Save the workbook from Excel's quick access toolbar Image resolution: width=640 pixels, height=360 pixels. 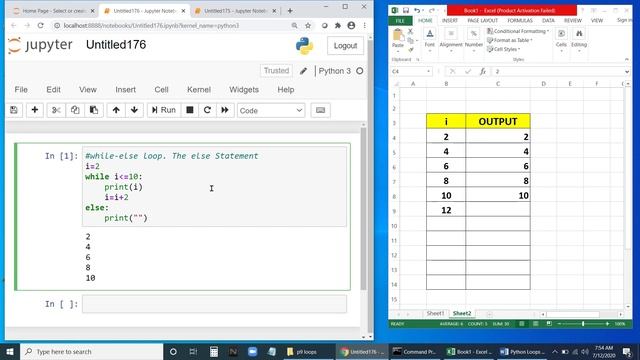(x=406, y=10)
